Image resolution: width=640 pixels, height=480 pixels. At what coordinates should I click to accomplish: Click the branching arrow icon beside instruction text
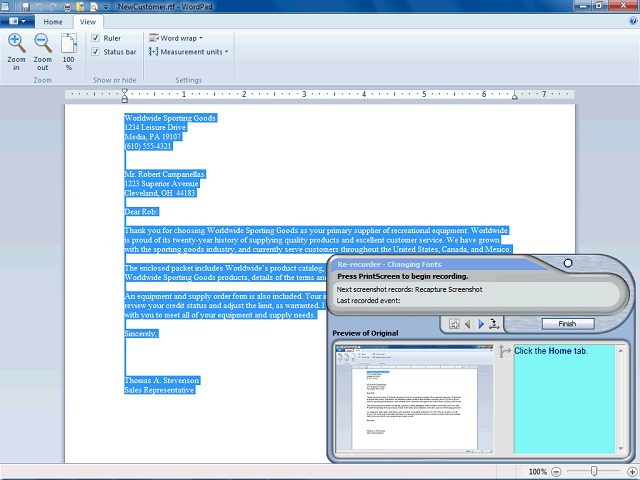[x=504, y=351]
